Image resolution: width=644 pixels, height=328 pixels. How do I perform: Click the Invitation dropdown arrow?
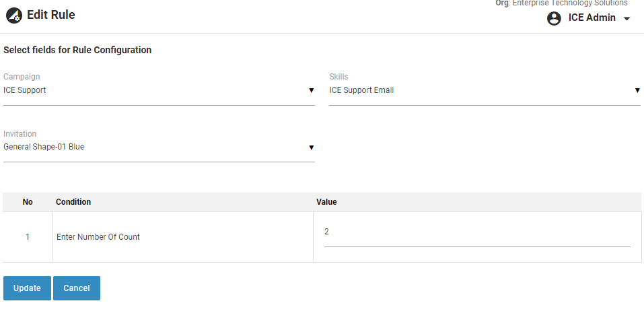(x=311, y=147)
